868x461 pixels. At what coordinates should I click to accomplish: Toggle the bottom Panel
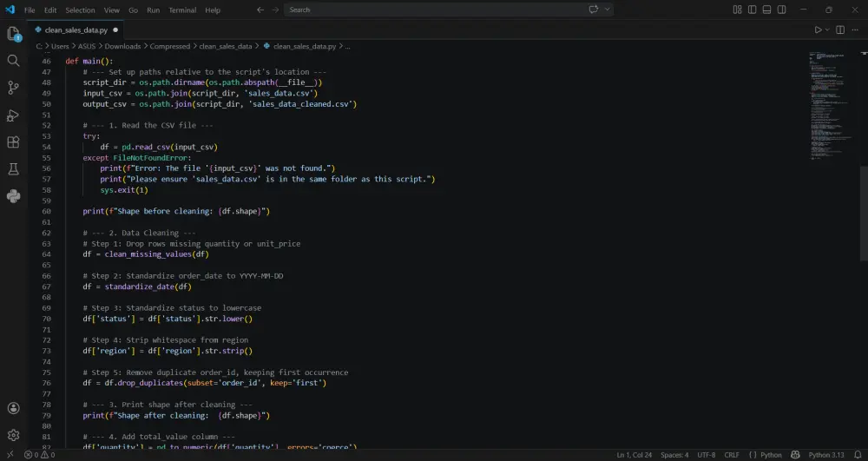(x=766, y=10)
